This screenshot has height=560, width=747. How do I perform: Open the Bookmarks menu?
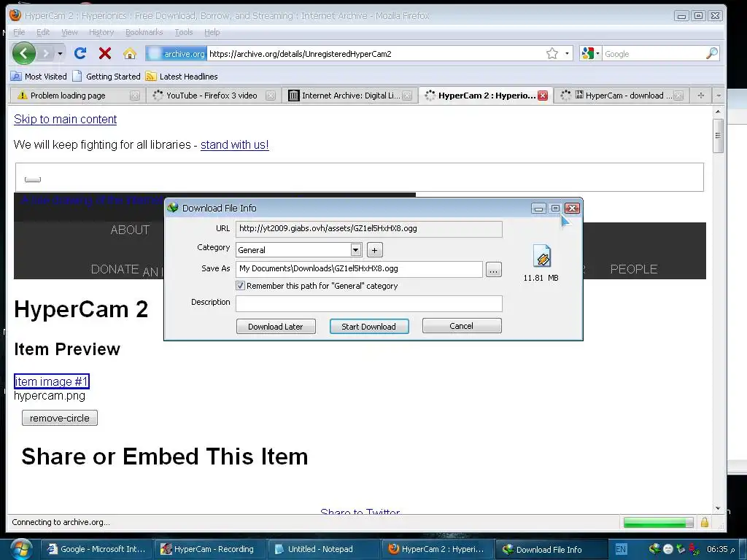(144, 32)
